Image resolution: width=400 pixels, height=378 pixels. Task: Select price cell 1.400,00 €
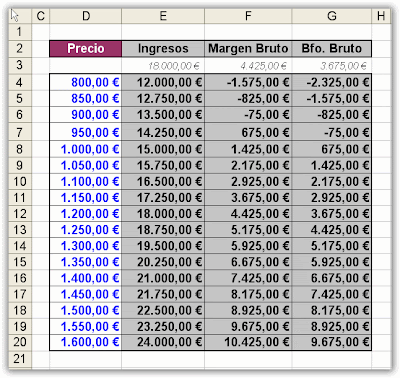86,278
